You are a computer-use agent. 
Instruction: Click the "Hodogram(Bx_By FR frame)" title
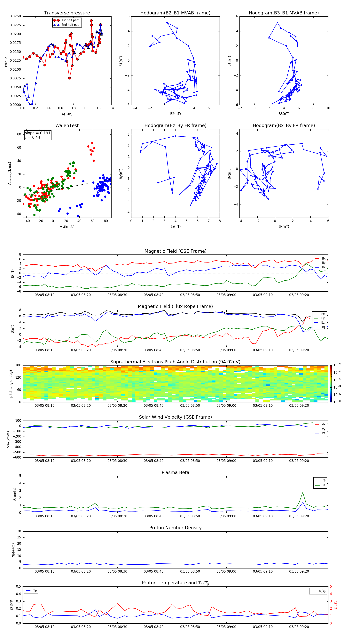[x=284, y=125]
